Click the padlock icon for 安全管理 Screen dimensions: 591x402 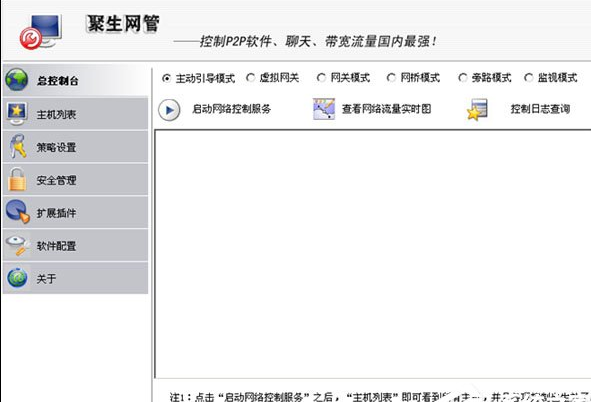pyautogui.click(x=17, y=179)
